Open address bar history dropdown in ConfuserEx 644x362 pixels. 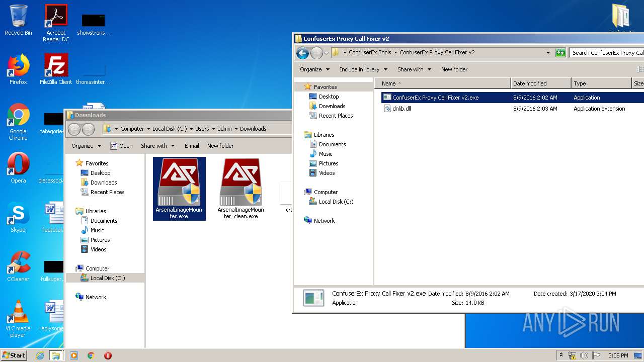[x=548, y=52]
